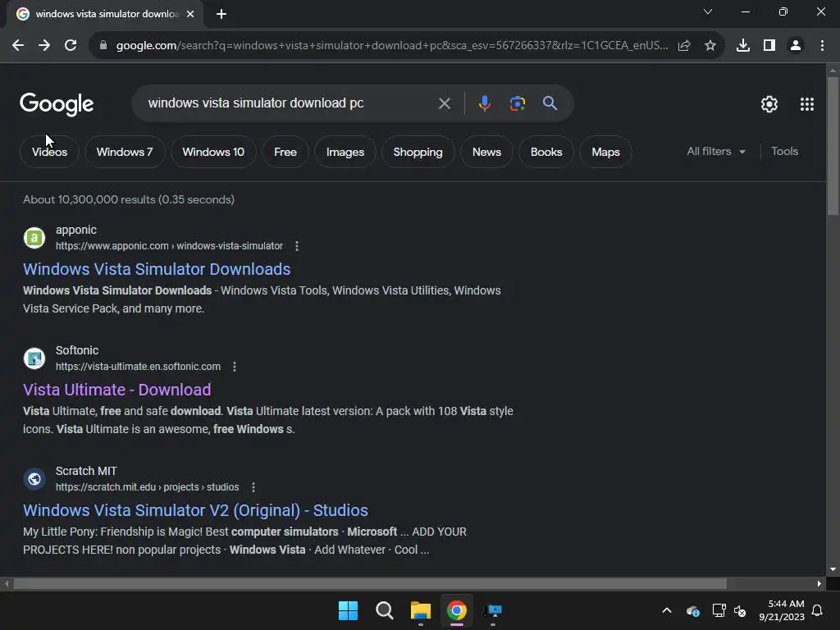Image resolution: width=840 pixels, height=630 pixels.
Task: Open options for apponic result
Action: (x=297, y=246)
